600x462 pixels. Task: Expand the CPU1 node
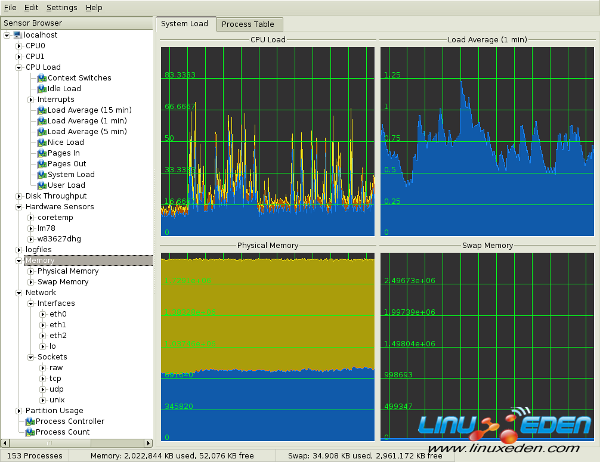click(x=19, y=57)
